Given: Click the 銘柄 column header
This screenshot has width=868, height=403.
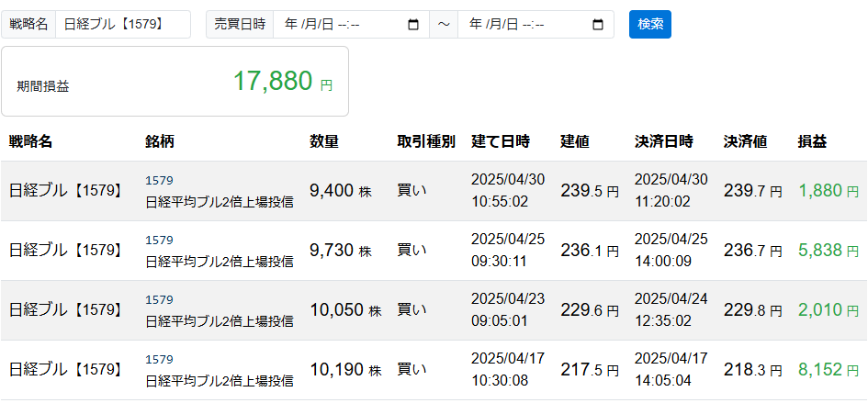Looking at the screenshot, I should [x=160, y=141].
